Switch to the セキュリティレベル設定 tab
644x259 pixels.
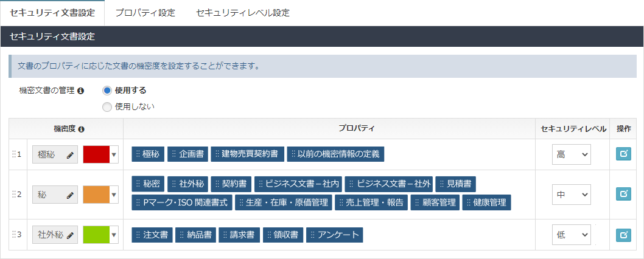242,13
